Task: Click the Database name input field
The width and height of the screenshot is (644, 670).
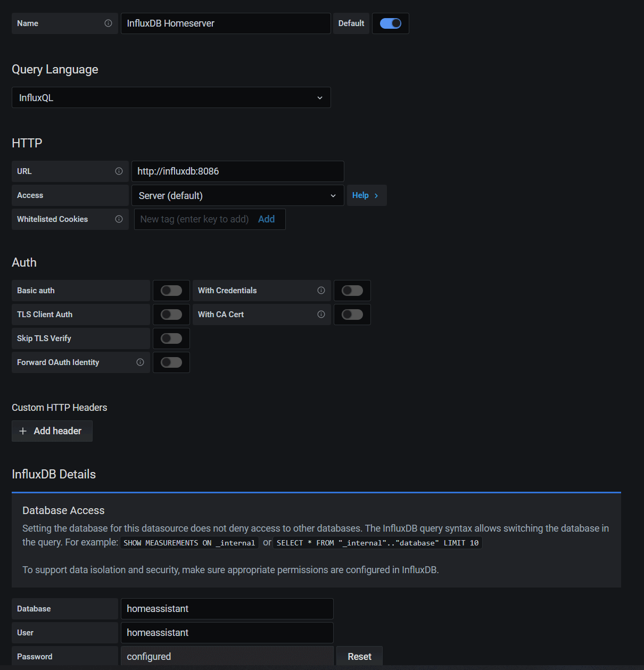Action: click(227, 608)
